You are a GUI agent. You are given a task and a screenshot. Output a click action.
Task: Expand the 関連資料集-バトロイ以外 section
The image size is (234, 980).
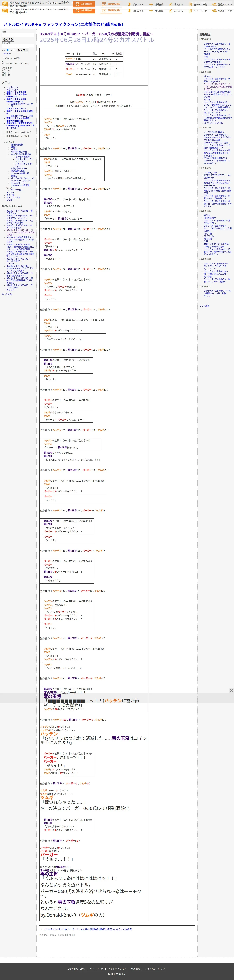point(4,137)
